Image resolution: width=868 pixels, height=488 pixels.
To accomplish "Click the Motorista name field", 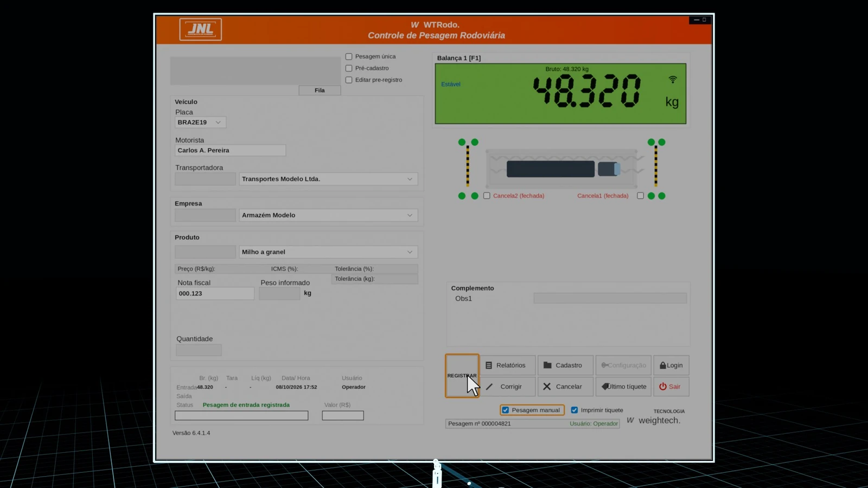I will point(230,150).
